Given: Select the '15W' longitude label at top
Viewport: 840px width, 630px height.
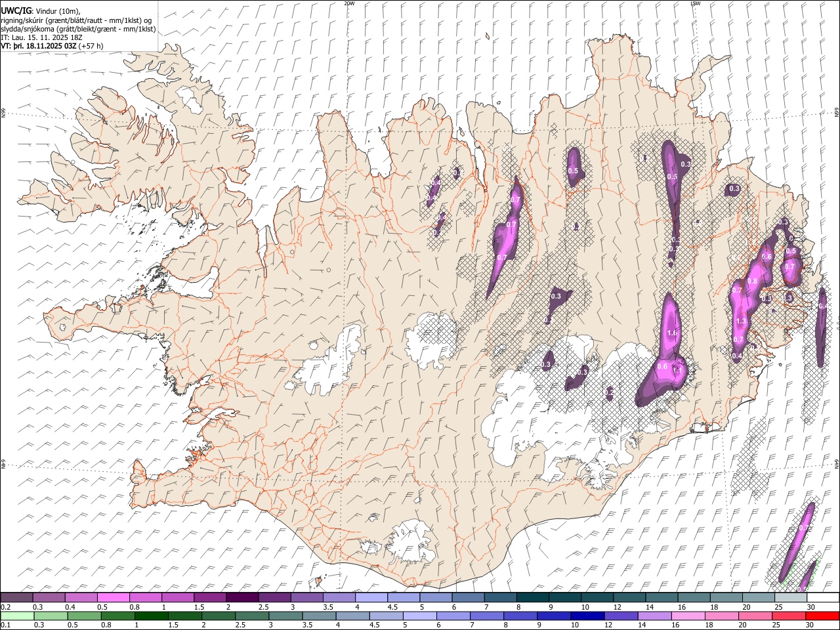Looking at the screenshot, I should [696, 3].
